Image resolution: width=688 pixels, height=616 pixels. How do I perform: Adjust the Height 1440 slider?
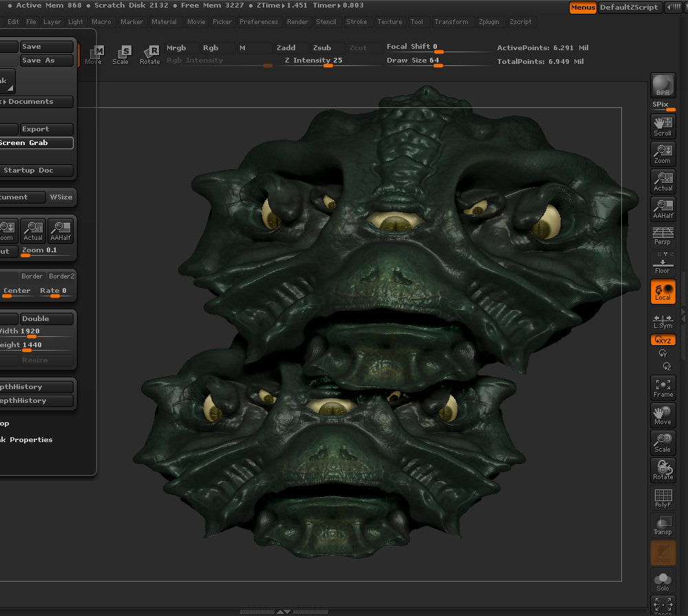pos(36,346)
